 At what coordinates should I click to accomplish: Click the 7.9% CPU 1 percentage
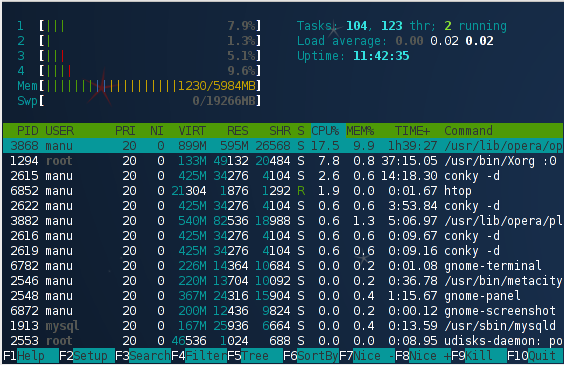coord(241,26)
